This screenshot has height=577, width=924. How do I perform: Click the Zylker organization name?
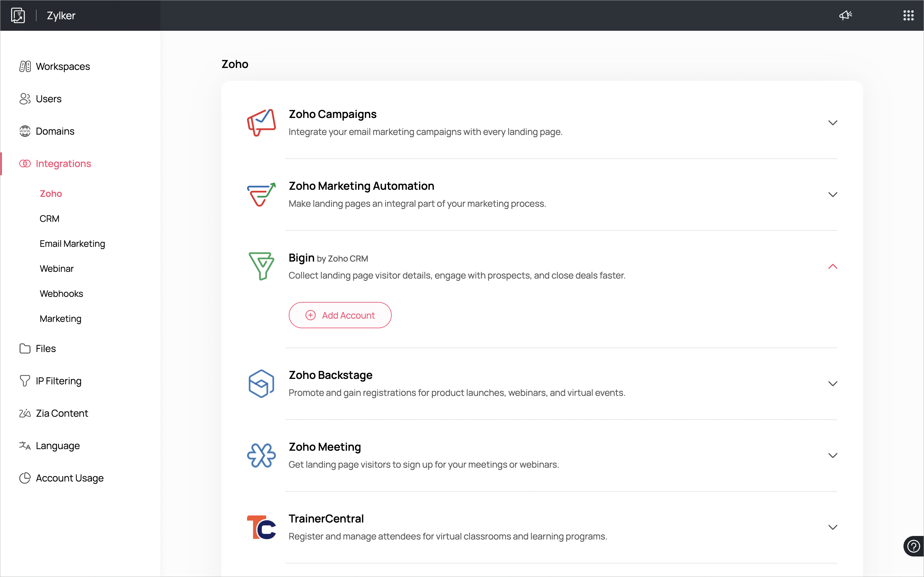click(61, 16)
